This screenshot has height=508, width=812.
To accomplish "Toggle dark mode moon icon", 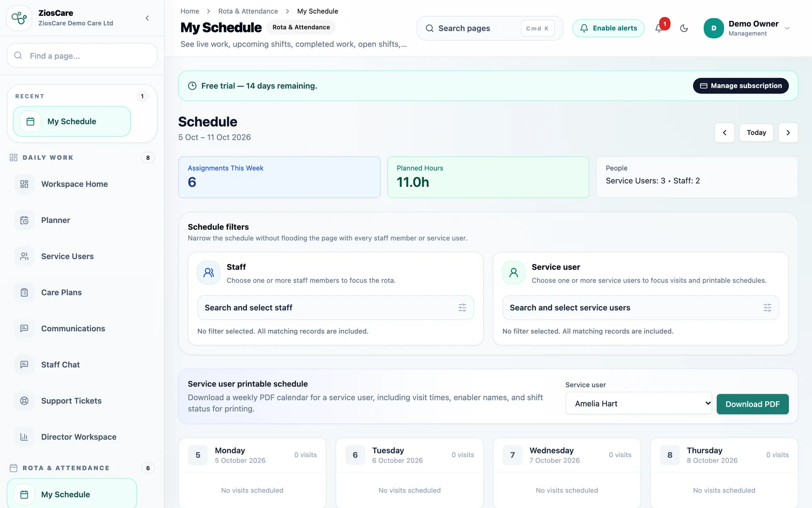I will coord(684,28).
